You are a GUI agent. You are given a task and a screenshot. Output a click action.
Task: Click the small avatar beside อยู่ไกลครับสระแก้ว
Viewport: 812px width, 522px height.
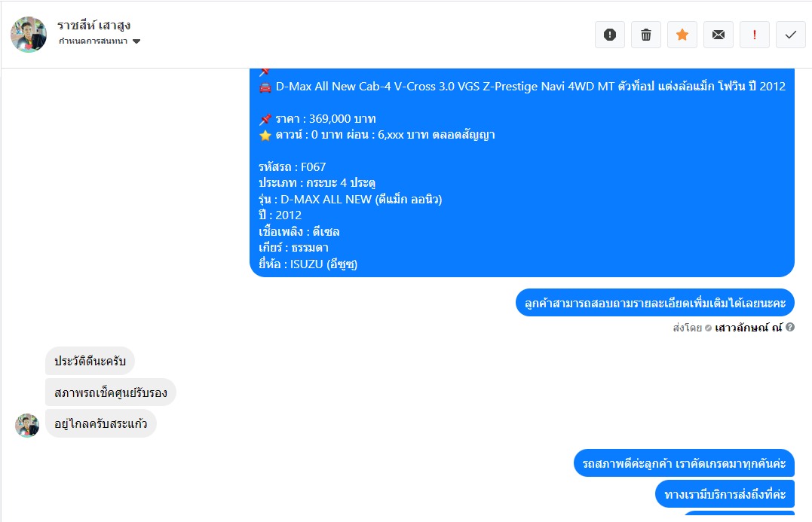(x=27, y=426)
